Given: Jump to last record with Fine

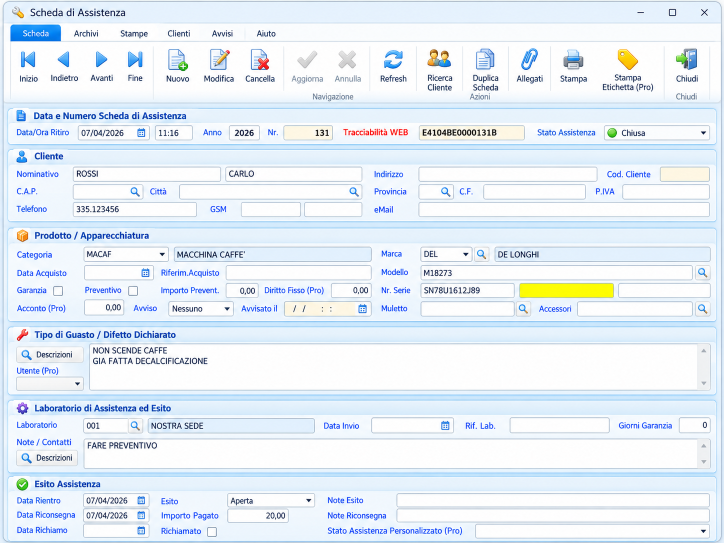Looking at the screenshot, I should click(x=135, y=66).
